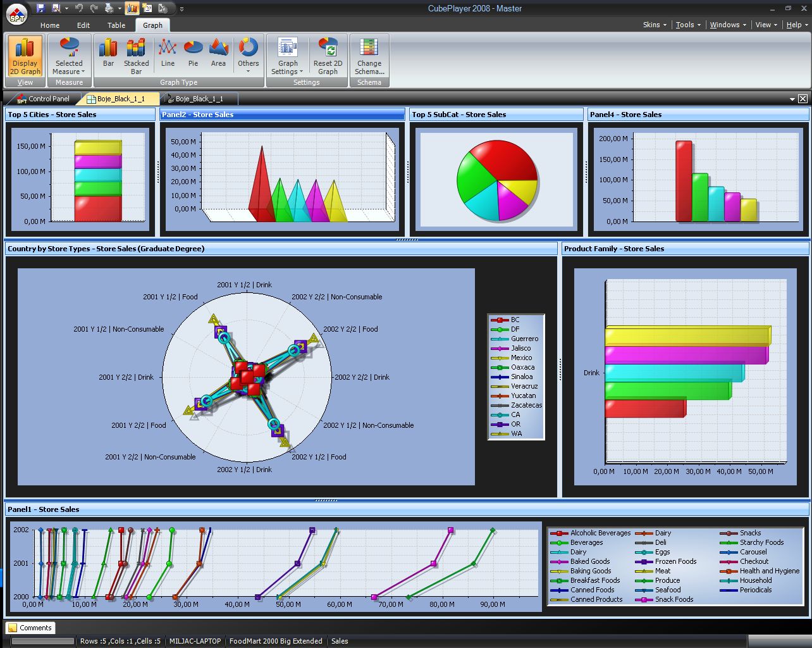
Task: Click the Periodicals legend entry
Action: [x=746, y=590]
